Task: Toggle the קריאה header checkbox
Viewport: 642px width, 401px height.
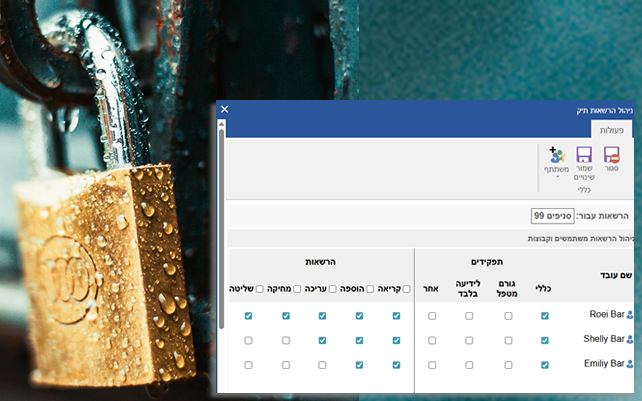Action: [x=406, y=289]
